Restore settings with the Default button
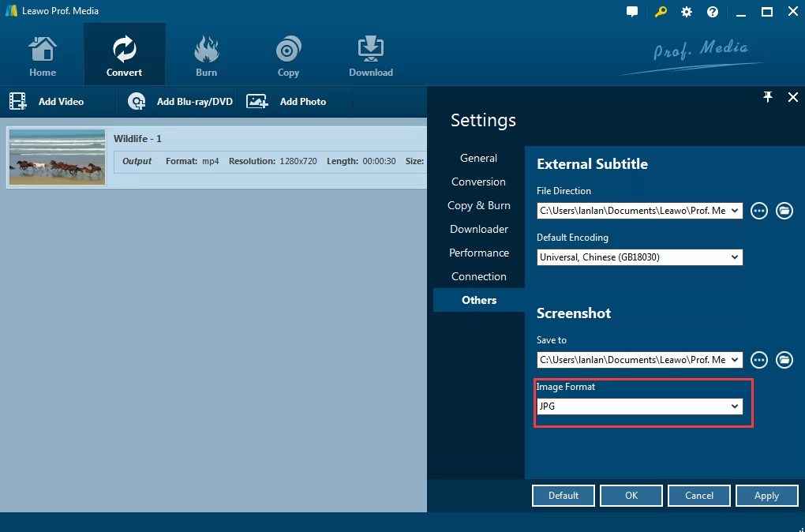Image resolution: width=805 pixels, height=532 pixels. (x=563, y=495)
